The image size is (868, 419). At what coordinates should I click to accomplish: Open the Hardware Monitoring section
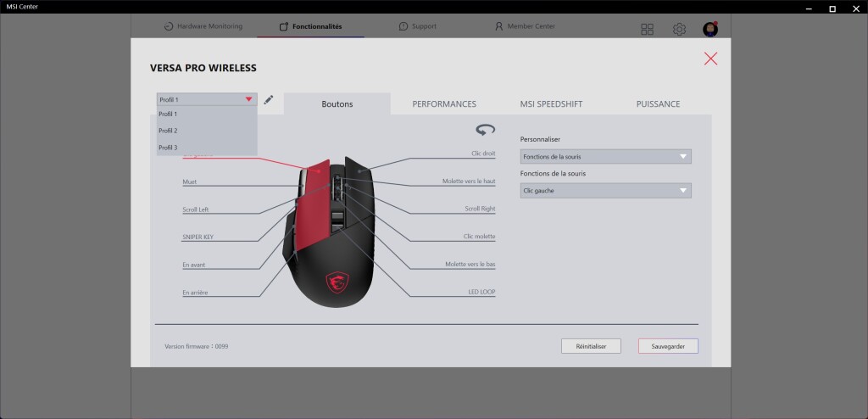(203, 26)
